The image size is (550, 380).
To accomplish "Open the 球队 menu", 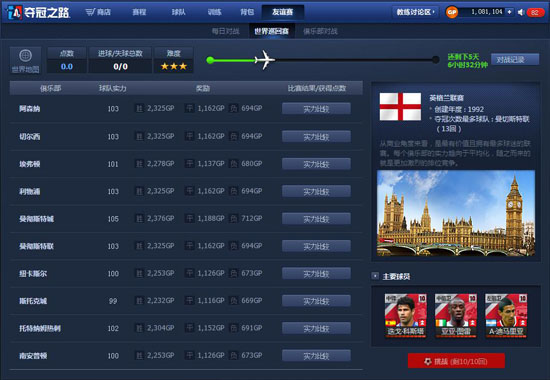I will click(x=179, y=12).
